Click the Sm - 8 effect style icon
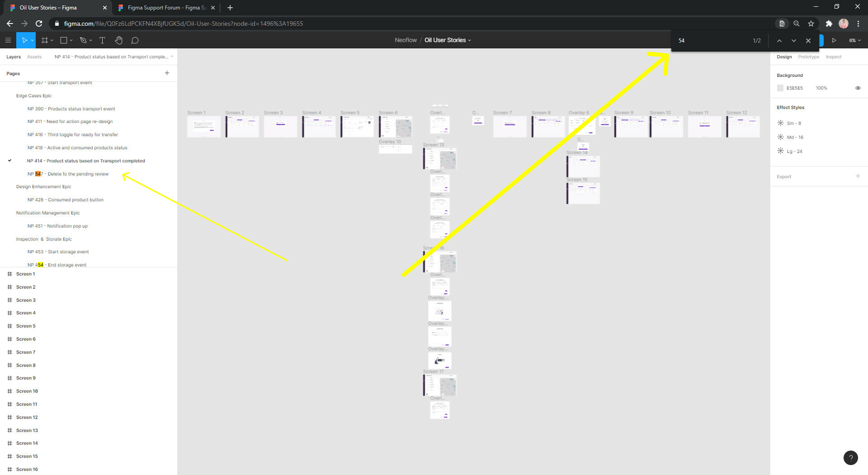The width and height of the screenshot is (868, 475). pos(780,123)
